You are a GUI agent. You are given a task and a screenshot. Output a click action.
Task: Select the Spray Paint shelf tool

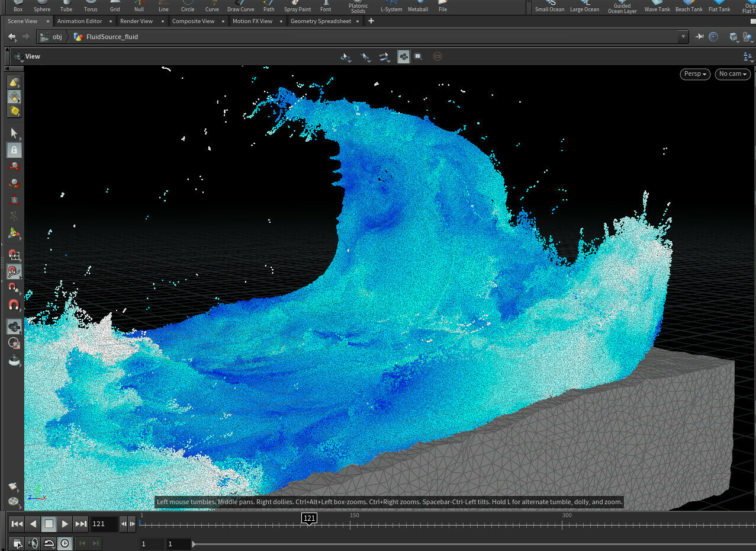[x=297, y=7]
